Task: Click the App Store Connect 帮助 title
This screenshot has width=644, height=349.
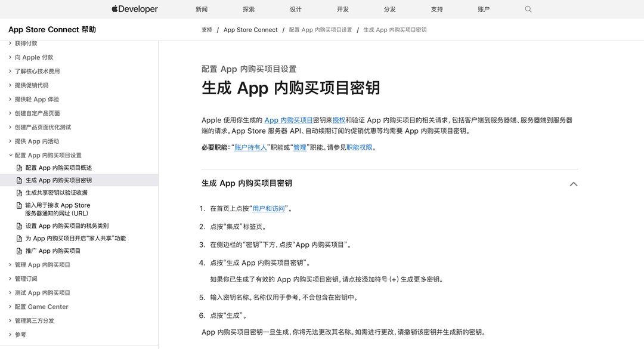Action: coord(52,30)
